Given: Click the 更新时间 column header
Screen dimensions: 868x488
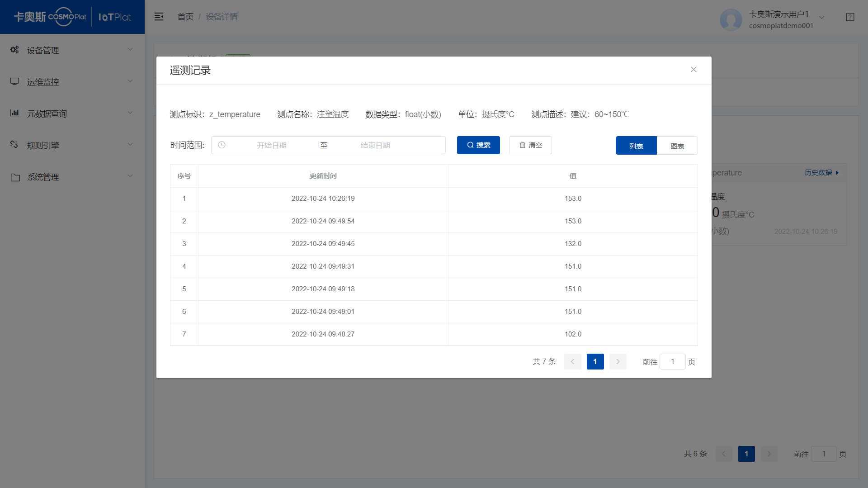Looking at the screenshot, I should 323,176.
